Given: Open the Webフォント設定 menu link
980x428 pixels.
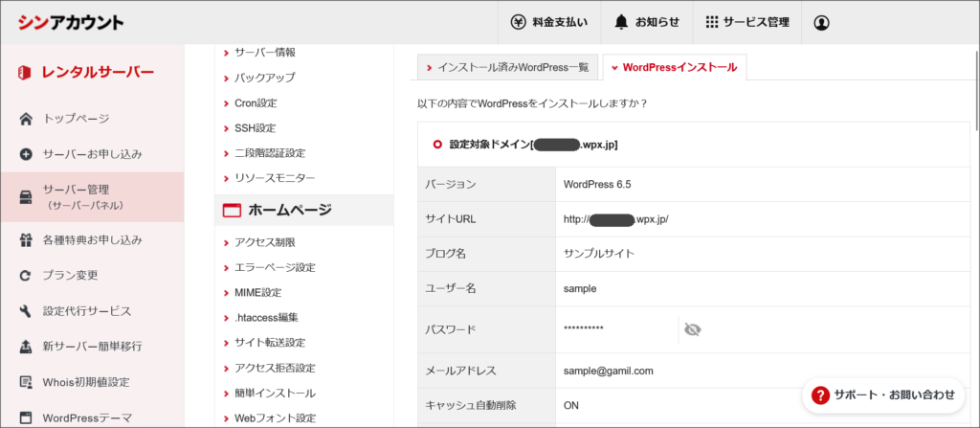Looking at the screenshot, I should (x=275, y=418).
